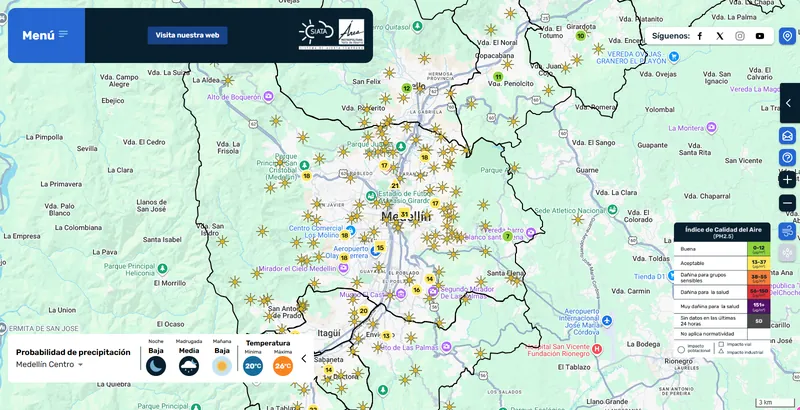Select air quality station marker 16

click(x=416, y=290)
